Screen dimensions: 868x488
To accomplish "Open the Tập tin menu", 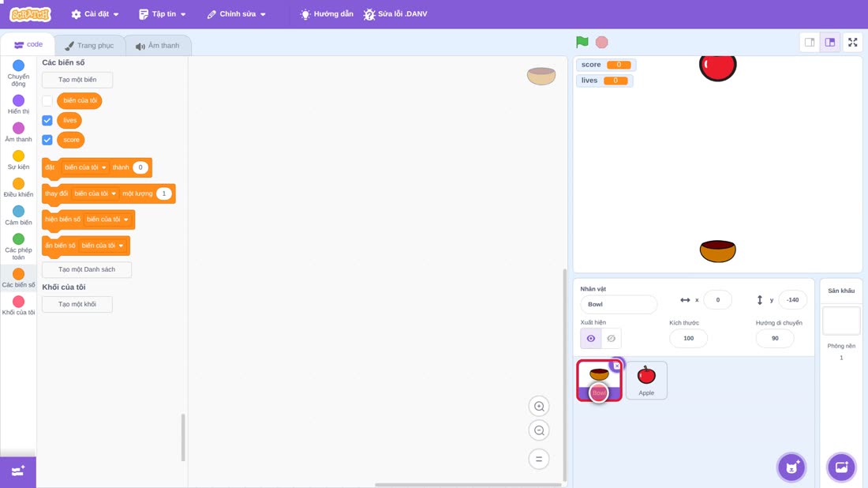I will [163, 14].
